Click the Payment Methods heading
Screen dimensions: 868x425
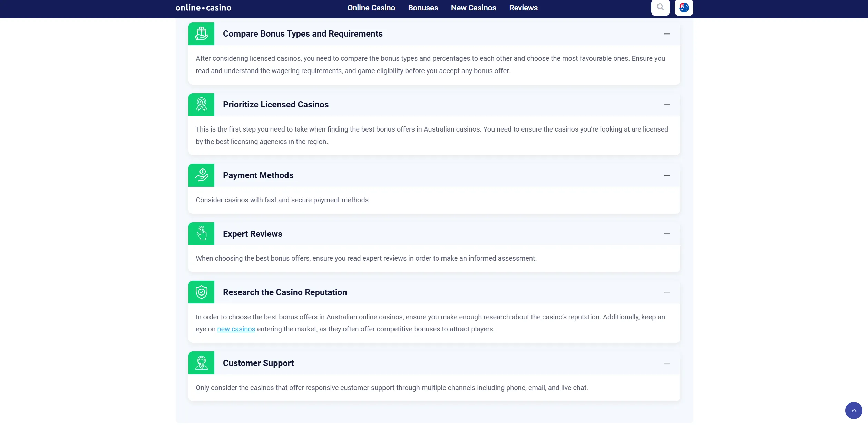click(258, 175)
